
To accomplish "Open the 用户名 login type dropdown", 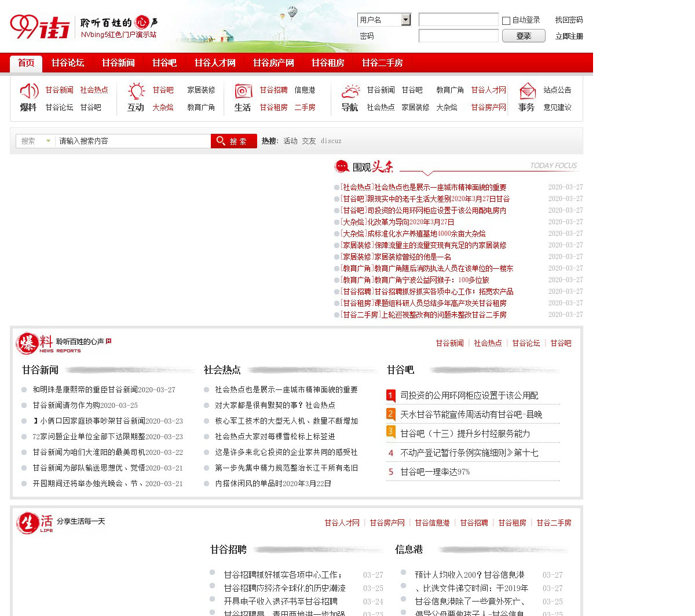I will [x=385, y=20].
